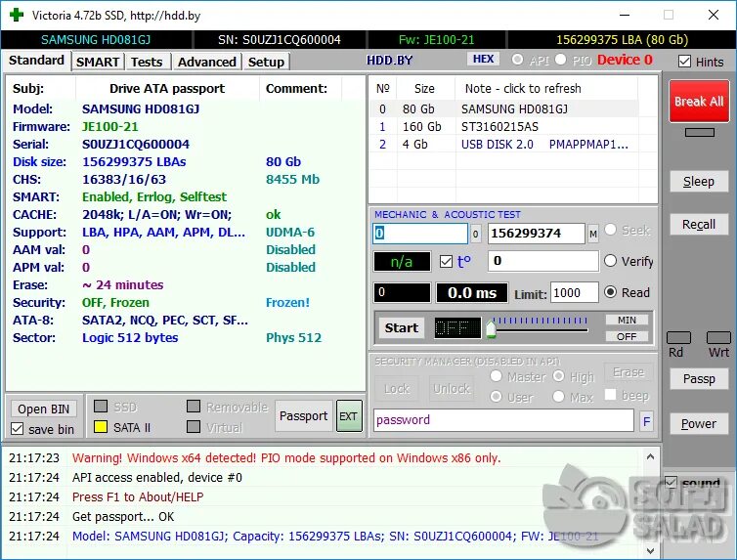Toggle the Hints checkbox
The height and width of the screenshot is (560, 737).
coord(685,62)
